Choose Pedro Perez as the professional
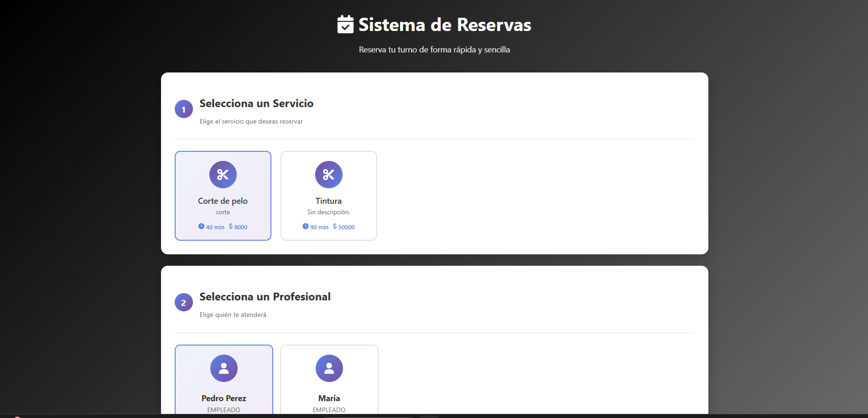Viewport: 868px width, 418px height. 223,380
